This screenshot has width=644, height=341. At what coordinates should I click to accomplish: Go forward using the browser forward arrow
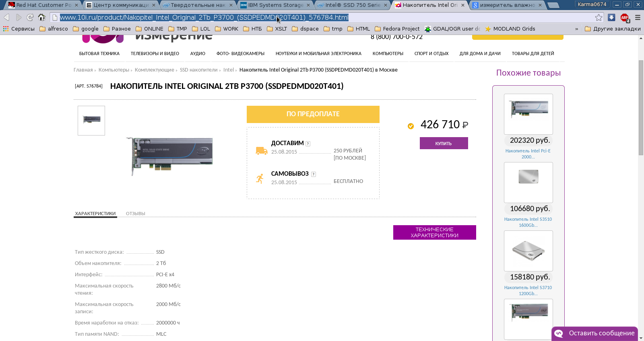(x=19, y=17)
